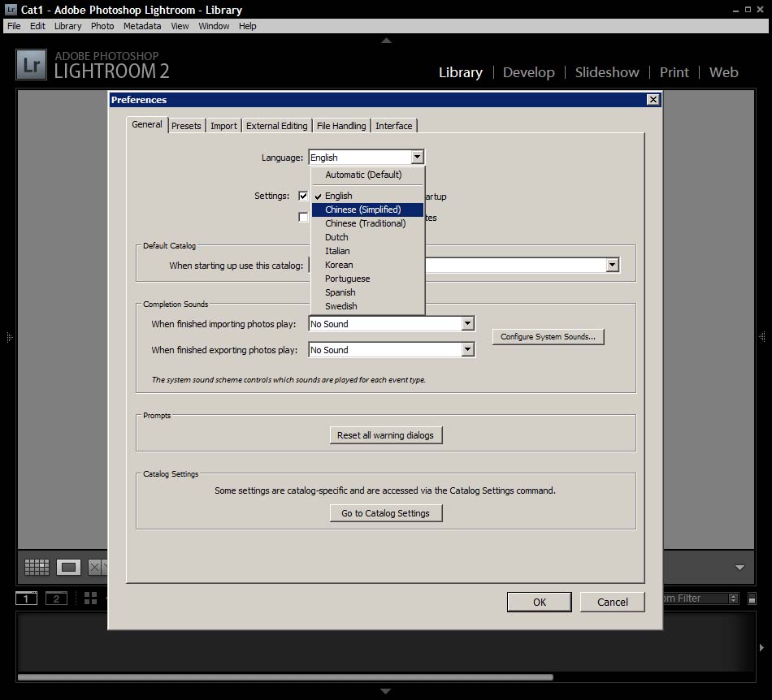The width and height of the screenshot is (772, 700).
Task: Collapse top panel using the top arrow
Action: pos(386,41)
